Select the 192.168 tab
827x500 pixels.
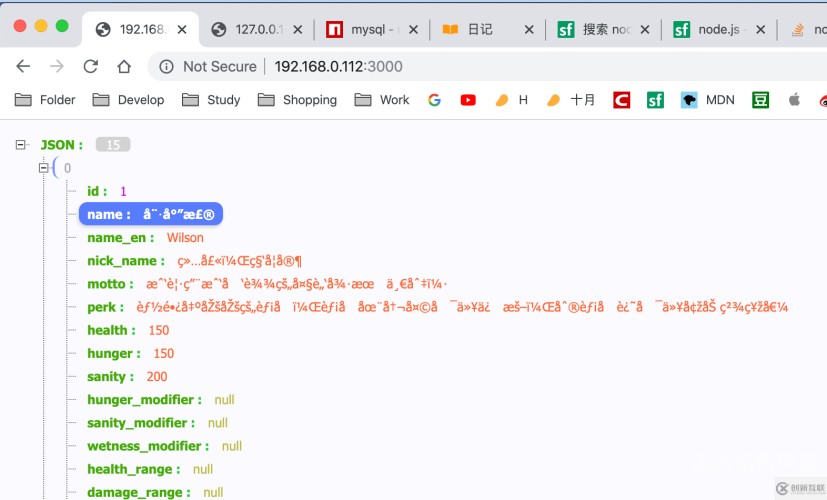(x=140, y=30)
